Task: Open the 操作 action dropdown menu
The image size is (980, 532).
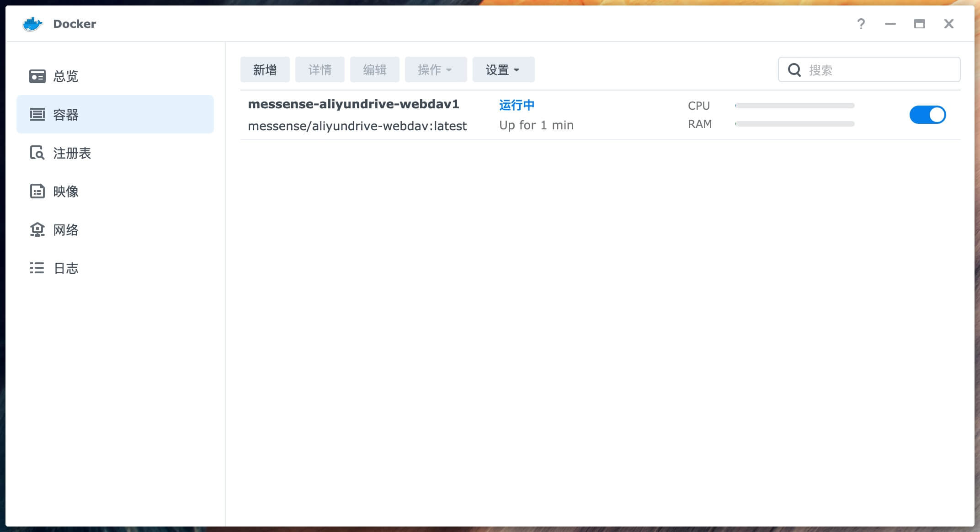Action: 435,70
